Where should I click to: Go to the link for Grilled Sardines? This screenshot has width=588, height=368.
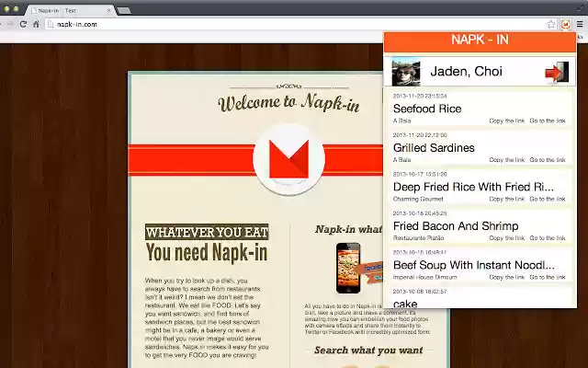click(x=548, y=159)
